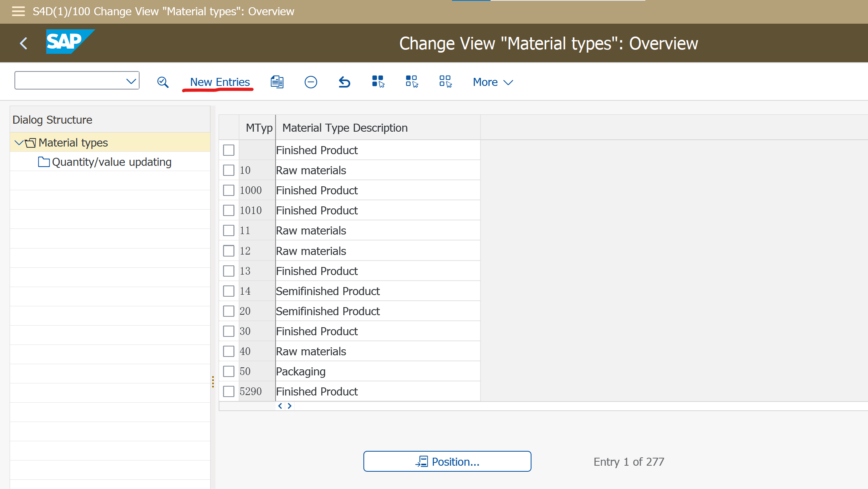
Task: Click the Packaging description cell
Action: point(378,371)
